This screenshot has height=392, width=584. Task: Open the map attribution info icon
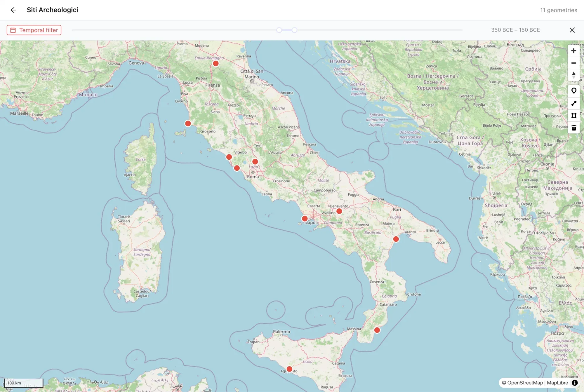tap(575, 383)
